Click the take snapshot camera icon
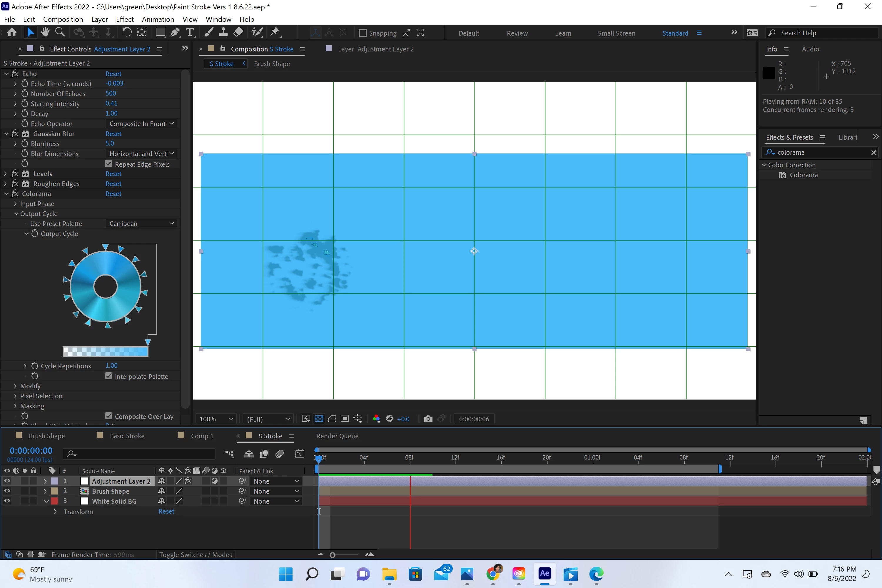Image resolution: width=882 pixels, height=588 pixels. pyautogui.click(x=428, y=419)
